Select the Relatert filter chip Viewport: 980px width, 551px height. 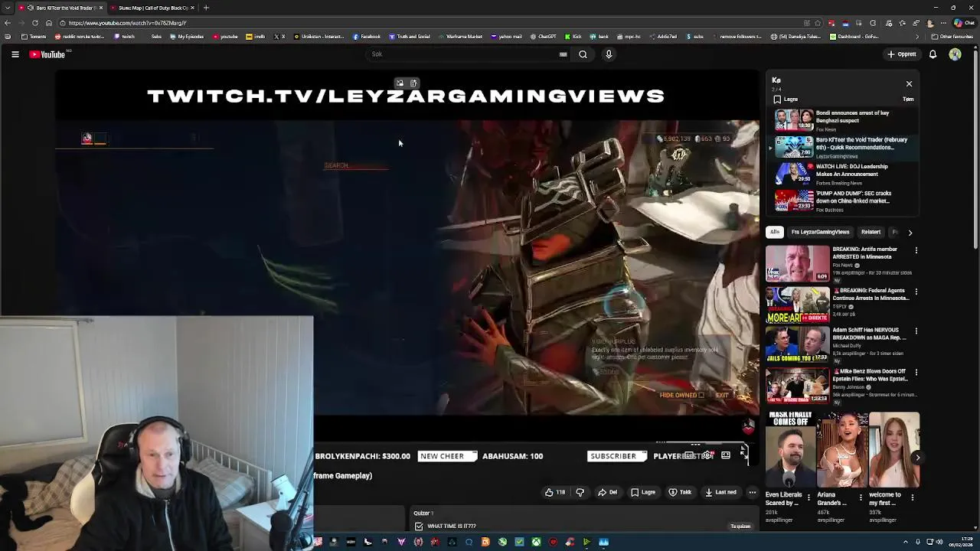871,232
